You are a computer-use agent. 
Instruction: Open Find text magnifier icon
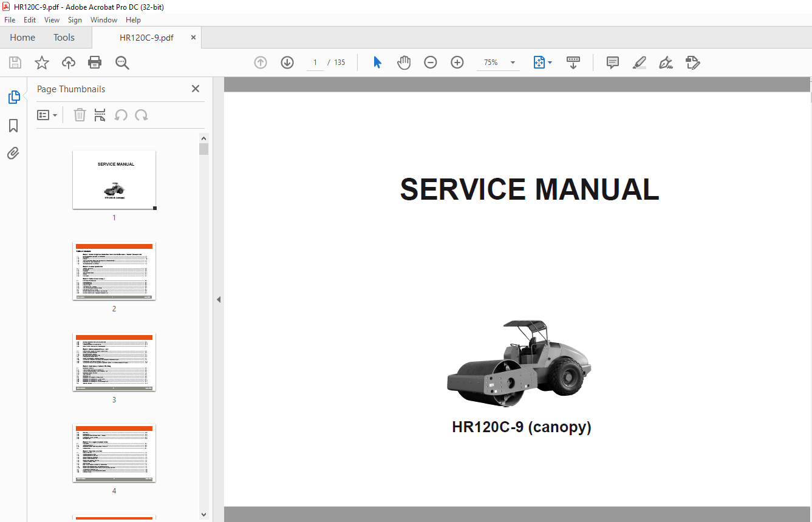tap(122, 63)
